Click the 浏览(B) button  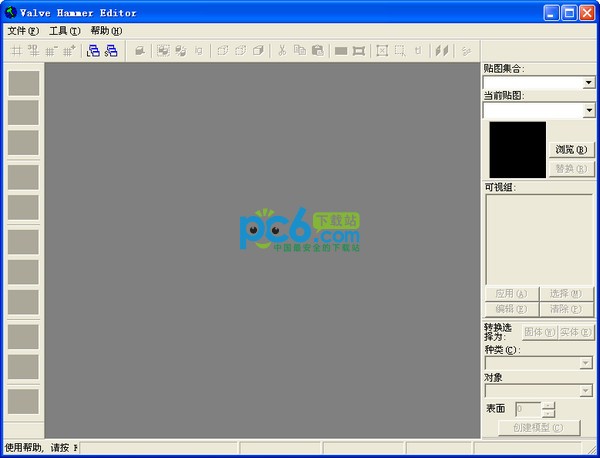(571, 150)
